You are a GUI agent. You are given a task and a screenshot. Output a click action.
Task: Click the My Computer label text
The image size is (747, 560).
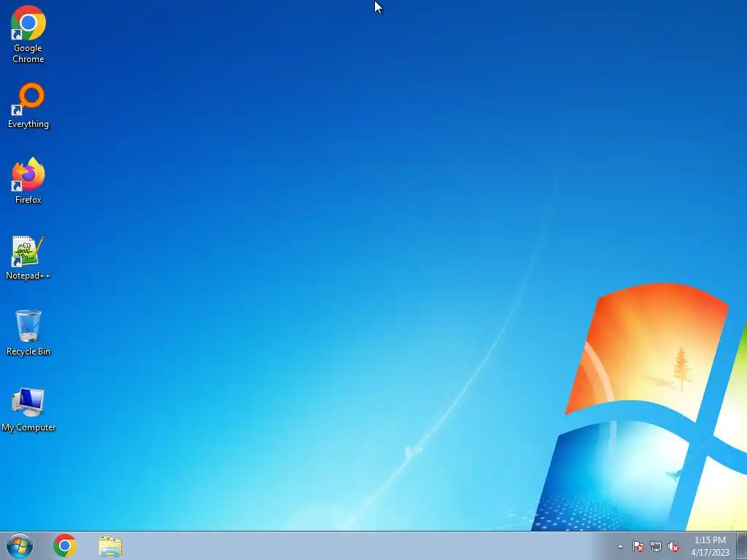[28, 427]
